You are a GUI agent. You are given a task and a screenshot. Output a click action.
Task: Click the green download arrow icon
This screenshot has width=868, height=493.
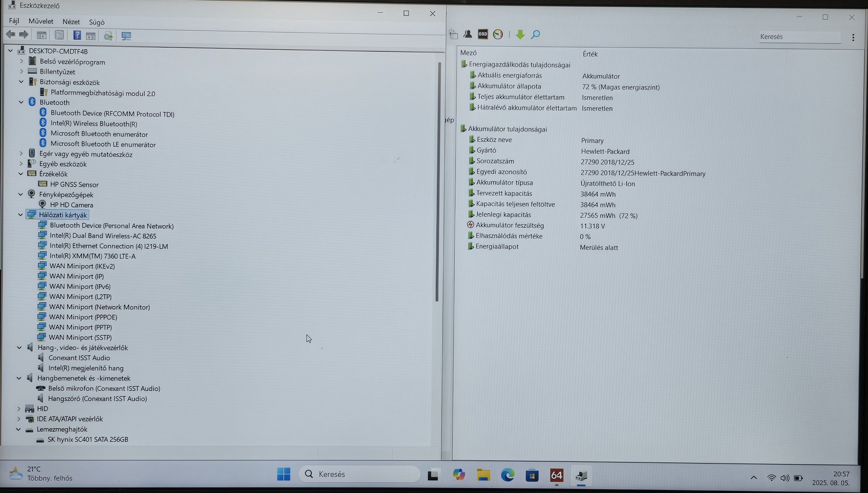click(520, 34)
